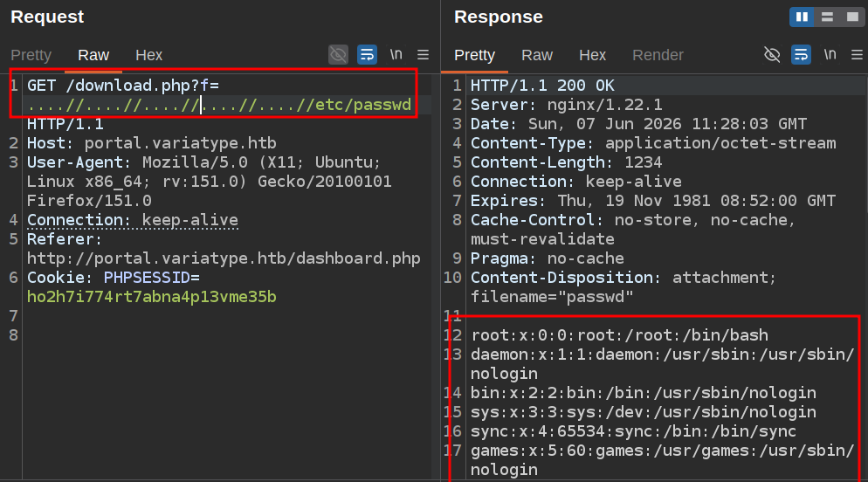Image resolution: width=868 pixels, height=482 pixels.
Task: Switch Request view to Hex tab
Action: [149, 55]
